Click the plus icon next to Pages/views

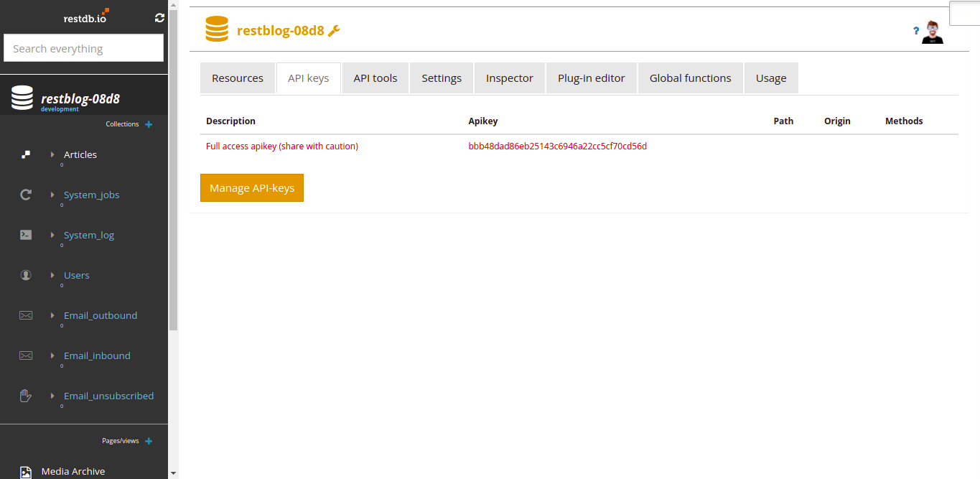click(149, 441)
